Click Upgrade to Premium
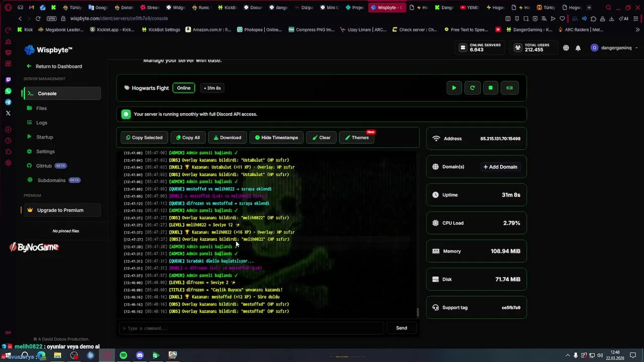644x362 pixels. click(x=62, y=210)
